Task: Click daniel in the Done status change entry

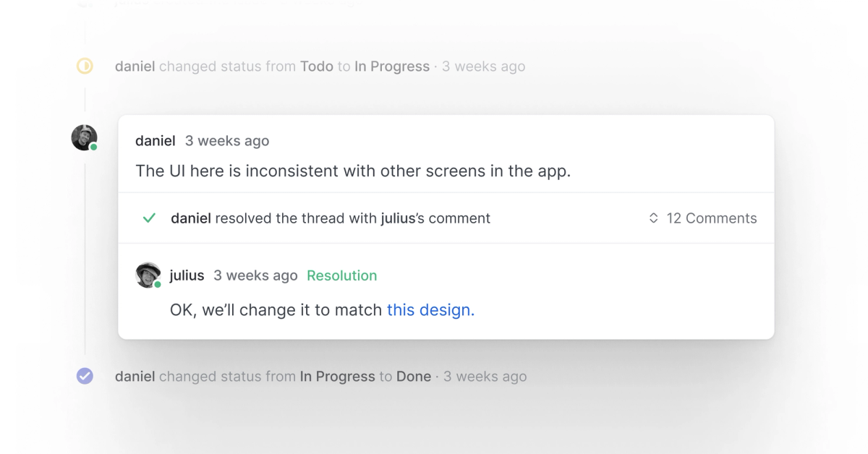Action: click(135, 376)
